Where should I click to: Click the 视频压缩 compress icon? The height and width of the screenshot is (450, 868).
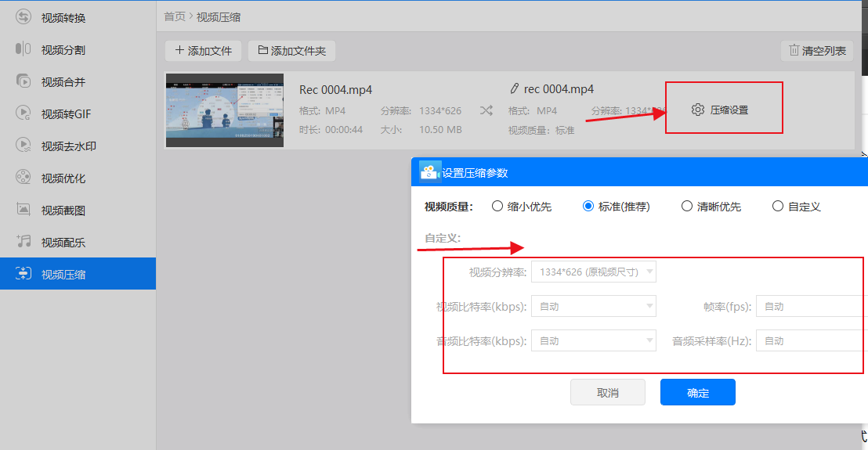(x=24, y=274)
